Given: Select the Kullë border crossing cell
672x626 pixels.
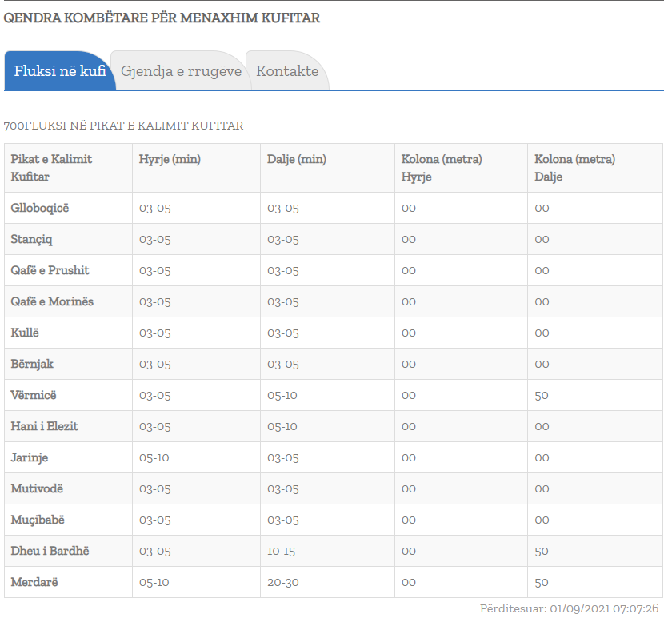Looking at the screenshot, I should (25, 333).
